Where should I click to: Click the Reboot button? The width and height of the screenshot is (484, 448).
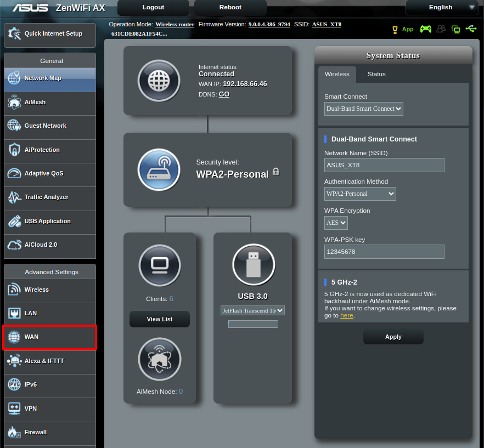point(230,8)
